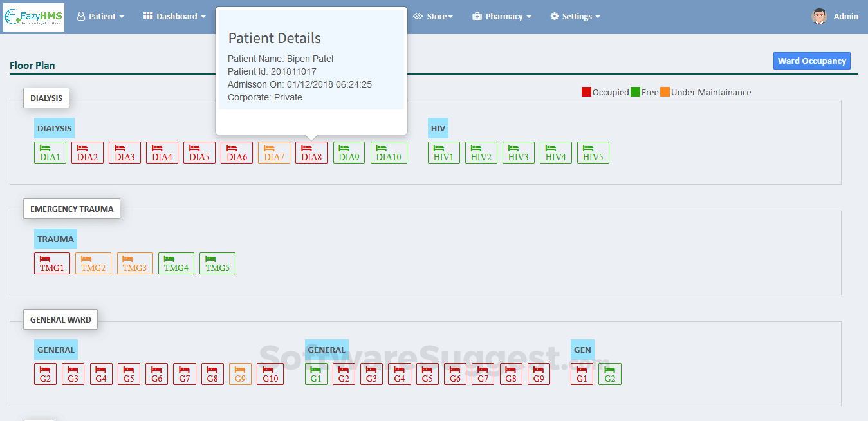
Task: Click the Ward Occupancy button
Action: [x=811, y=61]
